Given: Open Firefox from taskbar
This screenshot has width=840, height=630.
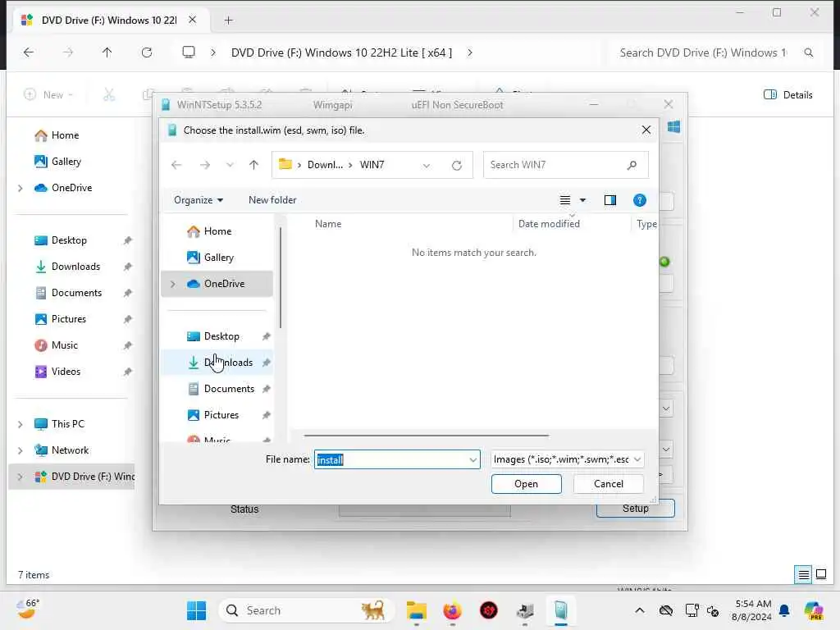Looking at the screenshot, I should click(x=452, y=610).
